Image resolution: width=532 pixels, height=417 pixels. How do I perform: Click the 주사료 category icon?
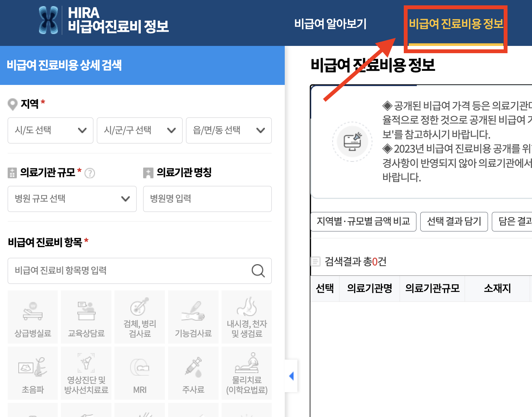tap(193, 373)
